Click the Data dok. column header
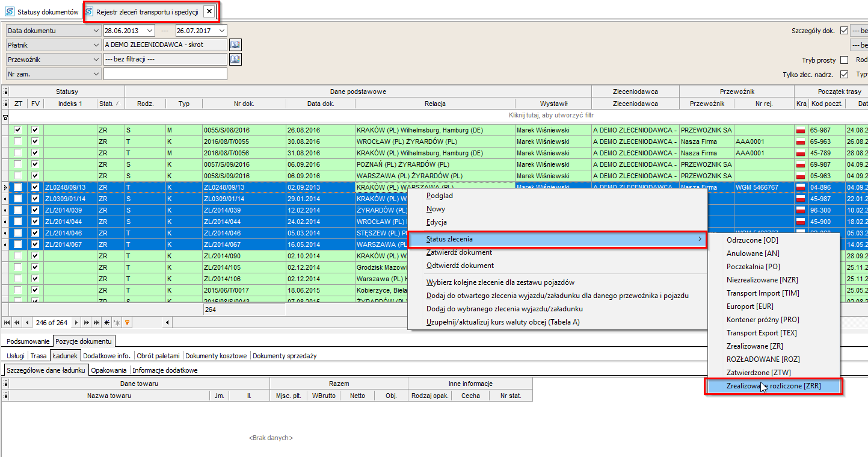 pyautogui.click(x=321, y=104)
